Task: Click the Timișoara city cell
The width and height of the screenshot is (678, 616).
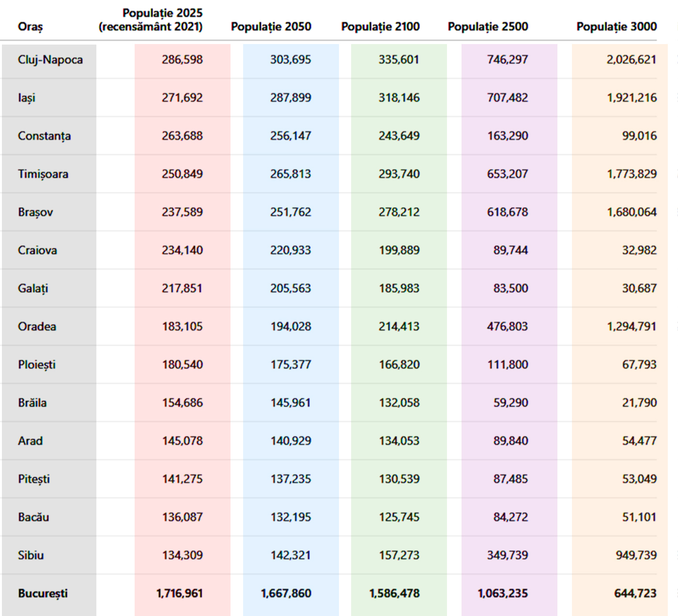Action: pyautogui.click(x=43, y=174)
